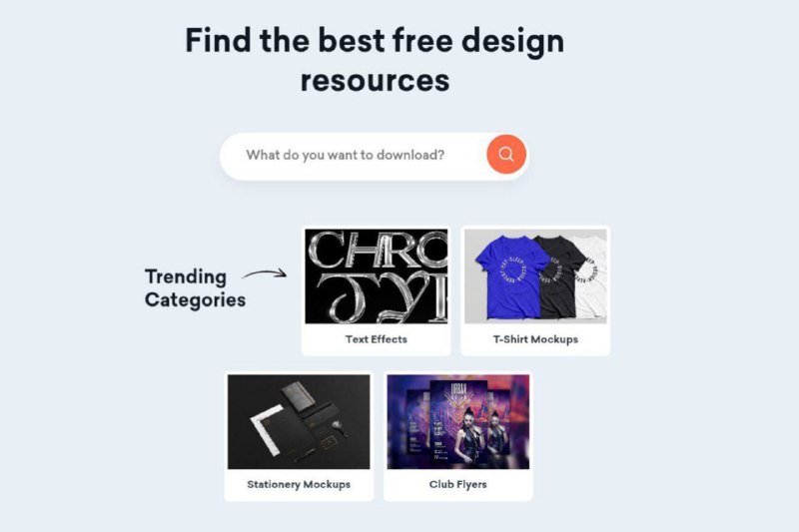Click the silver 'CHRO' lettering in Text Effects
The image size is (799, 532).
379,250
